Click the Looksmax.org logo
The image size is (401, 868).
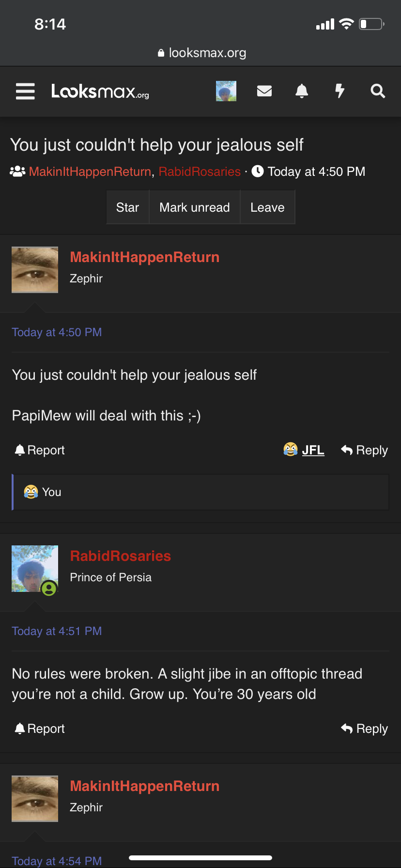pyautogui.click(x=100, y=91)
